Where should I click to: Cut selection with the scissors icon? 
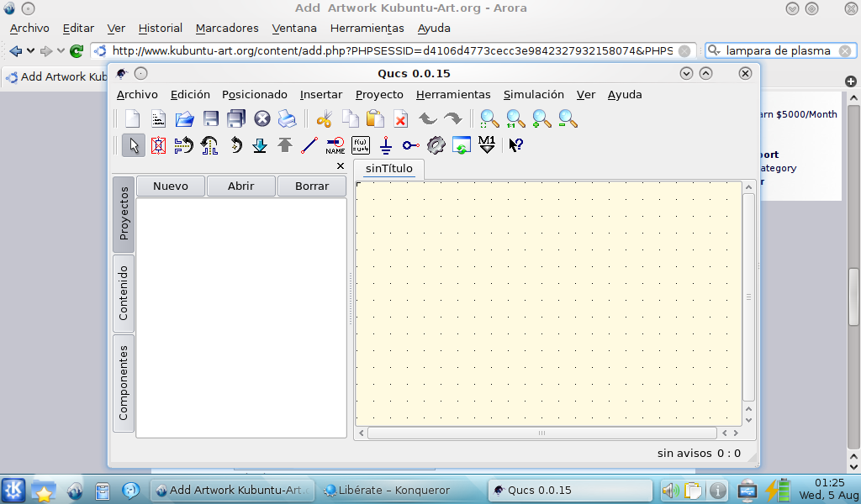point(324,118)
